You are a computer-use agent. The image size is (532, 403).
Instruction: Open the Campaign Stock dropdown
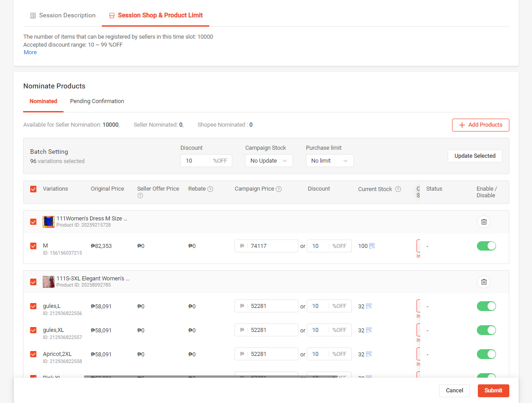(x=269, y=161)
